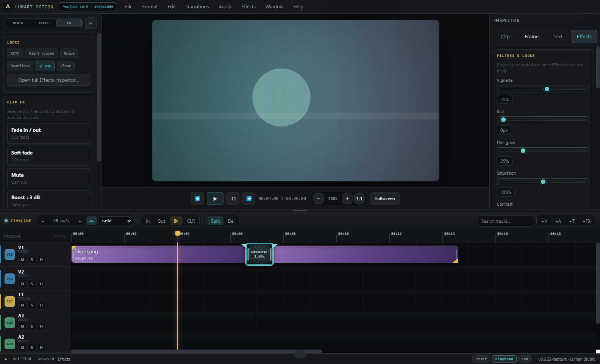Mute track V2
The height and width of the screenshot is (364, 600).
[x=22, y=284]
